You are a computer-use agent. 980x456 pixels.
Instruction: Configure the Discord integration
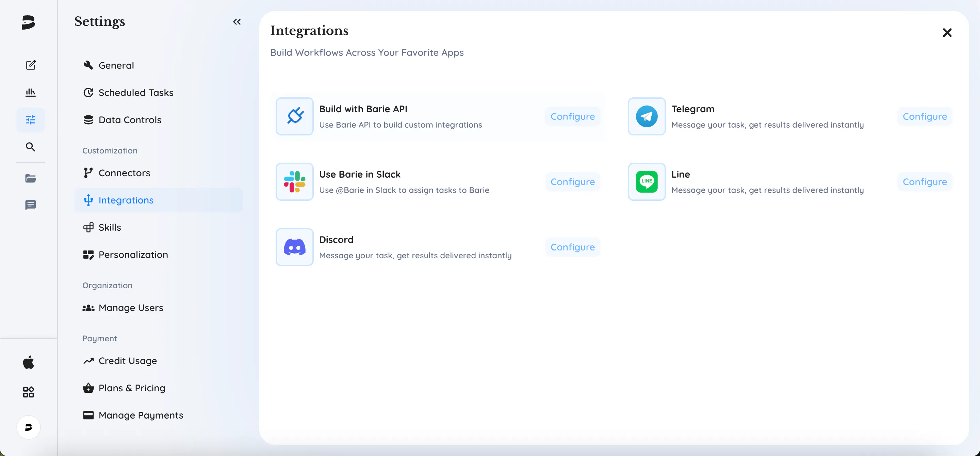[x=573, y=247]
